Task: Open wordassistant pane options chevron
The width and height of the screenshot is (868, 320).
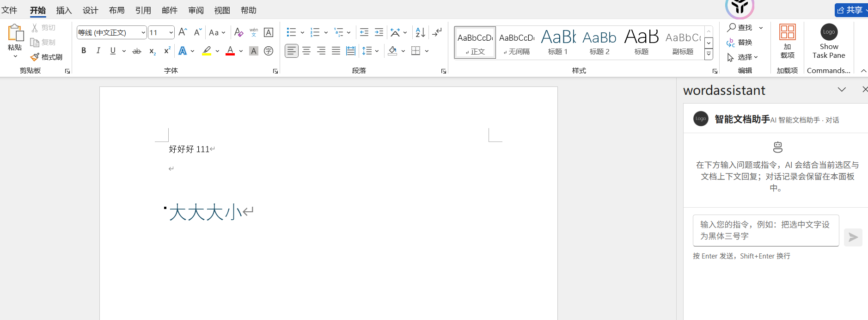Action: pyautogui.click(x=842, y=90)
